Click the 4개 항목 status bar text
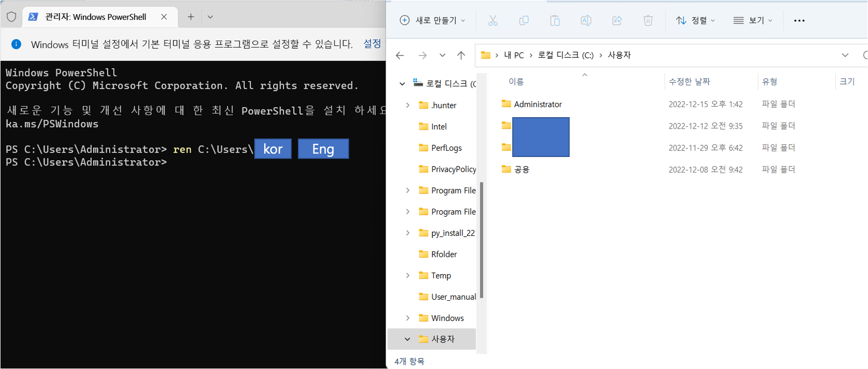This screenshot has height=369, width=868. [409, 361]
